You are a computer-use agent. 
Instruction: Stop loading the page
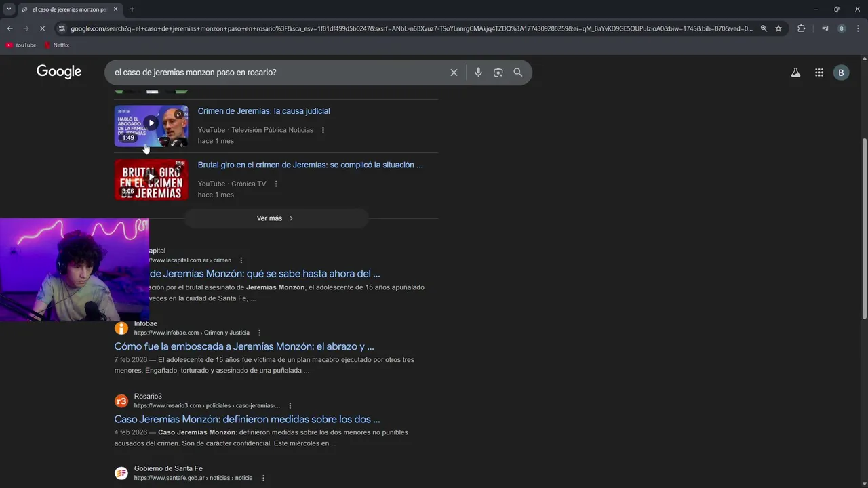coord(42,28)
